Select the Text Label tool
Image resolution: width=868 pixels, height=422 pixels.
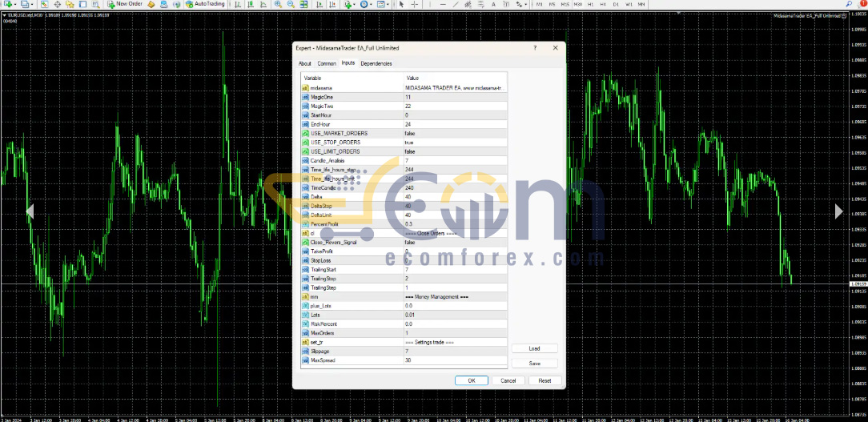click(506, 4)
